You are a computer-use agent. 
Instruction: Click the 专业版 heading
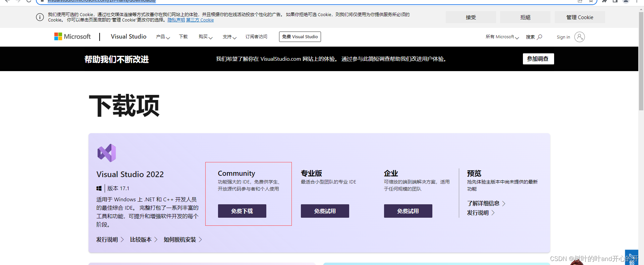[311, 173]
